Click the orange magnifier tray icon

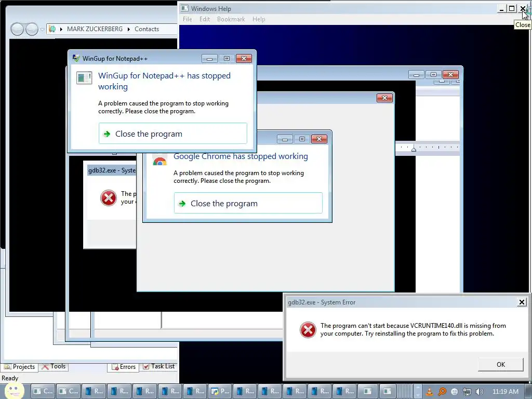pyautogui.click(x=442, y=392)
